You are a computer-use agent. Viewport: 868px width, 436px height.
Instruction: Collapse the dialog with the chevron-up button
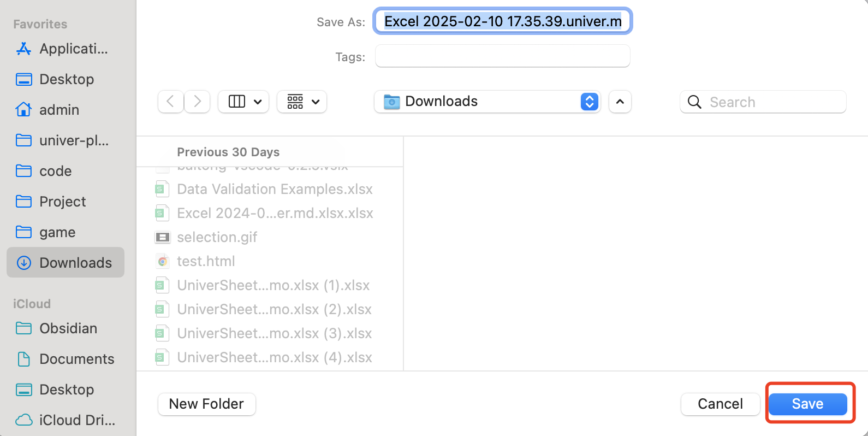point(620,102)
